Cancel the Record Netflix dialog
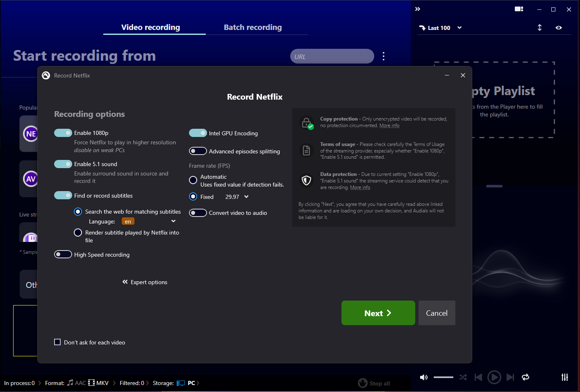580x392 pixels. click(x=437, y=313)
